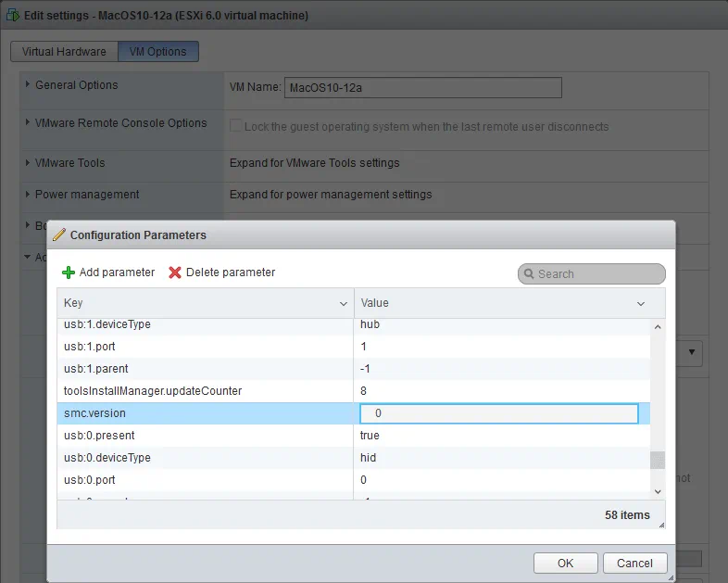
Task: Click the Key column header
Action: click(x=206, y=303)
